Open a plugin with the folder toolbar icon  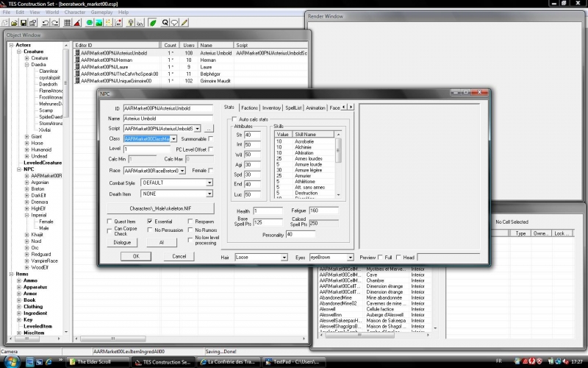tap(14, 23)
